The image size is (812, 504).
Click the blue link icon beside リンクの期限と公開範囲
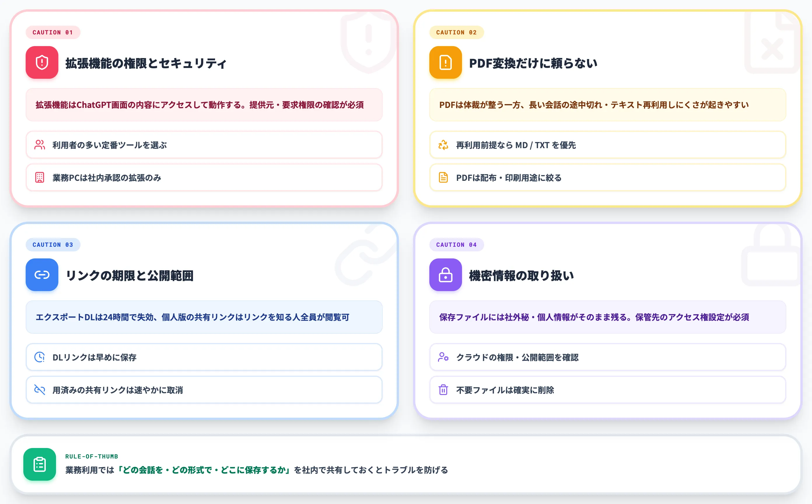click(x=42, y=275)
